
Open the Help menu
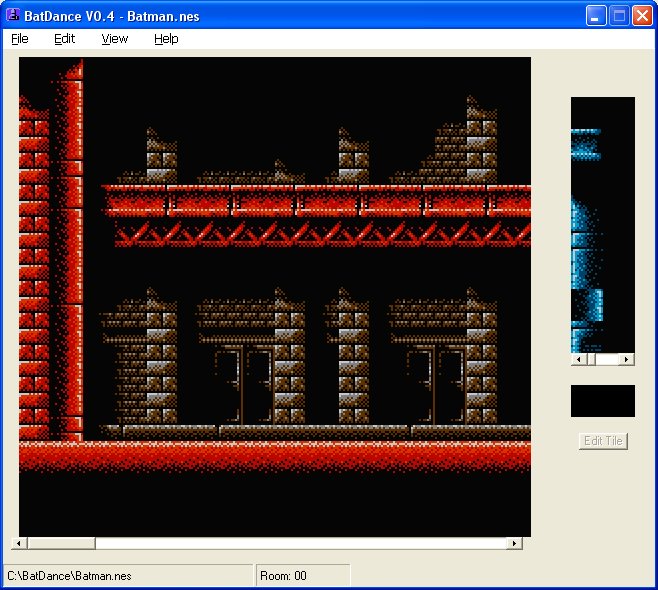166,39
